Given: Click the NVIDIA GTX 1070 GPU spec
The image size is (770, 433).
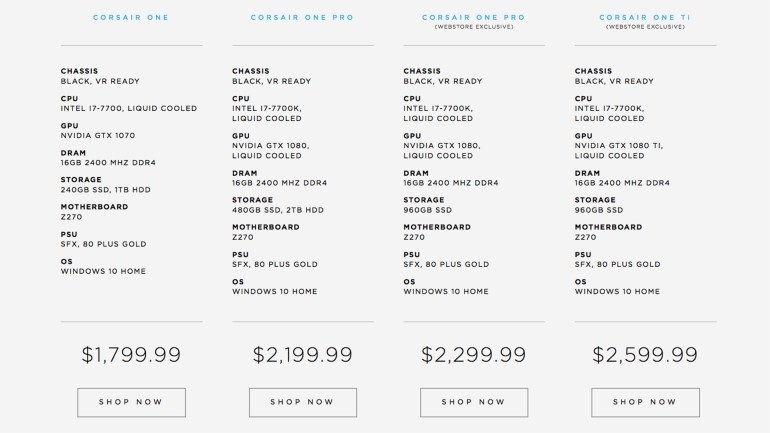Looking at the screenshot, I should click(x=98, y=135).
